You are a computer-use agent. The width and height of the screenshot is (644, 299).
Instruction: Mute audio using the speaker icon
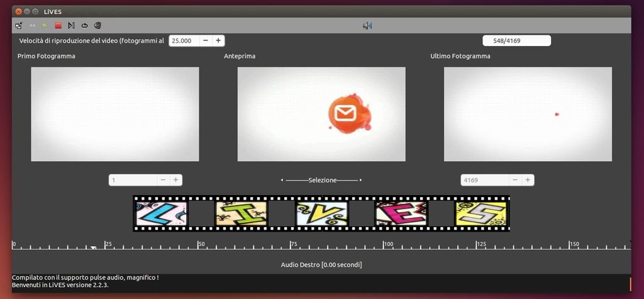(x=367, y=26)
